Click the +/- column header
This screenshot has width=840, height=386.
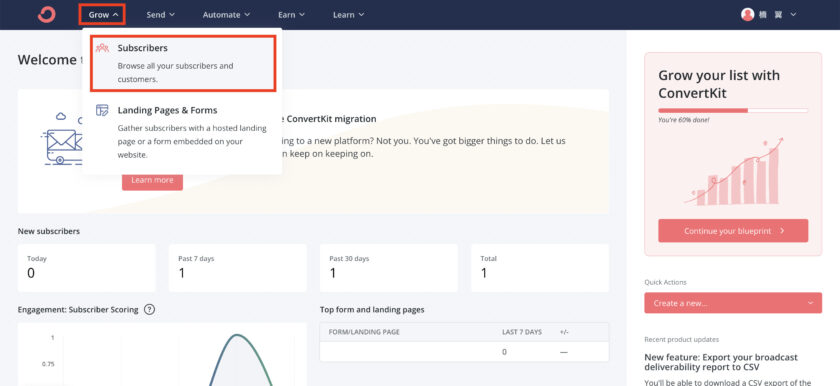coord(564,332)
